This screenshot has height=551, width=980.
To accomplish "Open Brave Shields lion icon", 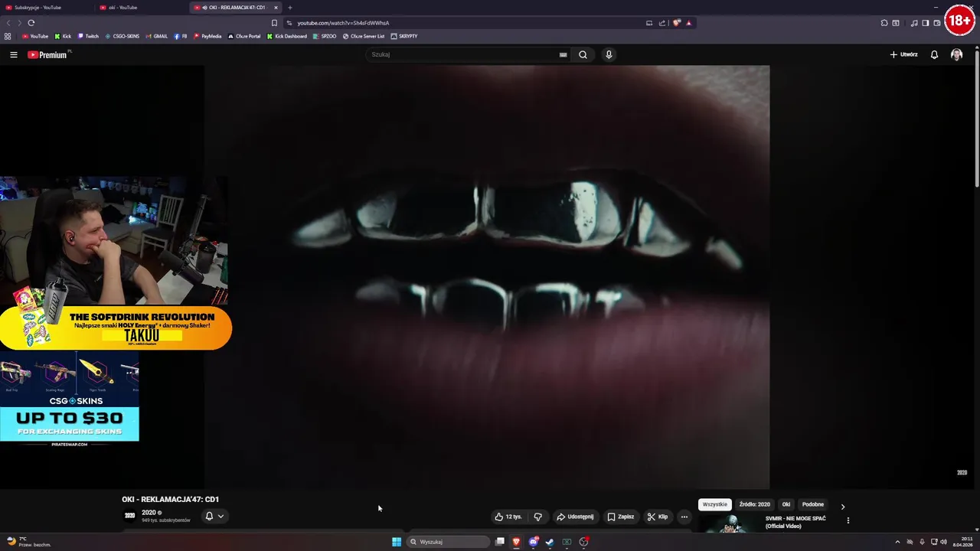I will 677,23.
